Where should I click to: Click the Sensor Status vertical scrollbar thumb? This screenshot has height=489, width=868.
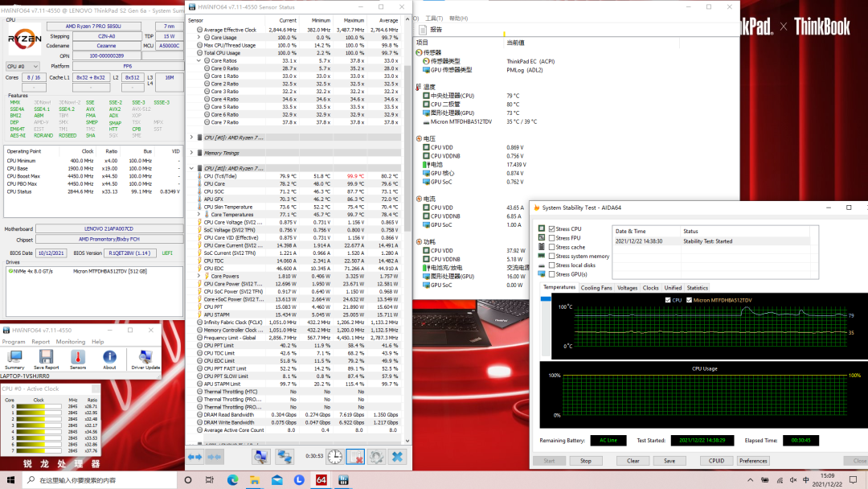tap(408, 150)
